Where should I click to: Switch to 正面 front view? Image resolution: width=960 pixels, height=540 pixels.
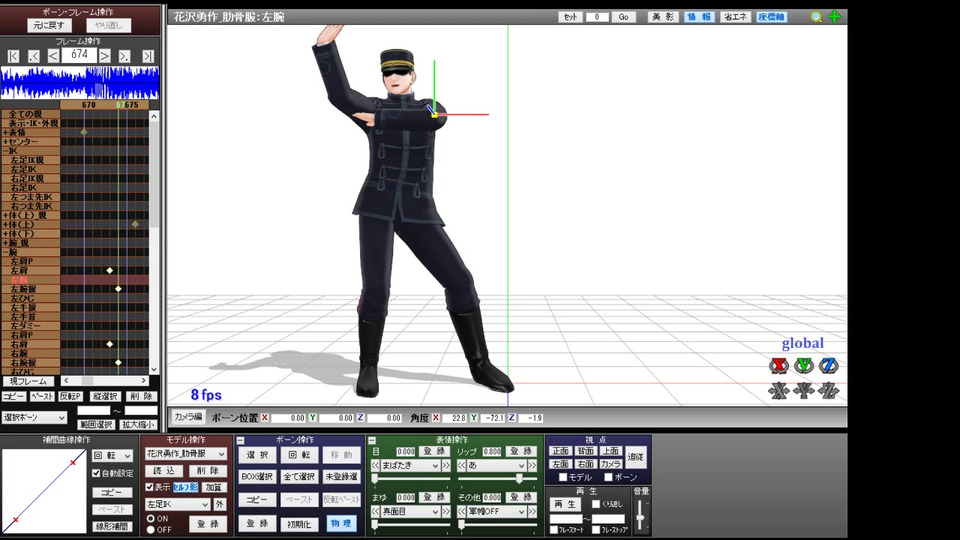[560, 451]
